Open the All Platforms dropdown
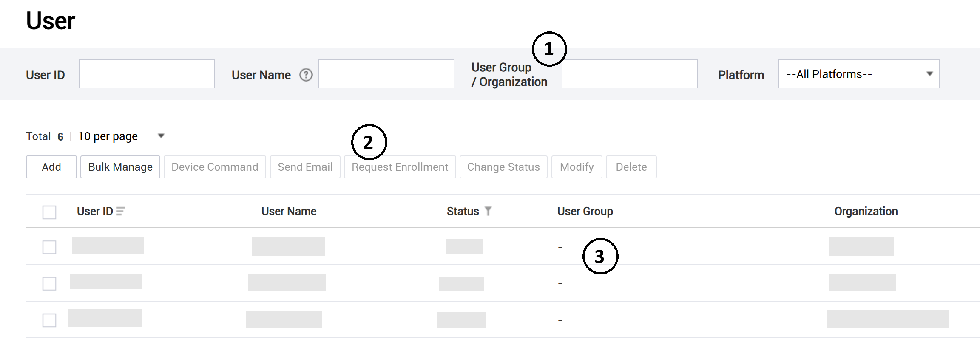This screenshot has height=339, width=980. pos(858,74)
